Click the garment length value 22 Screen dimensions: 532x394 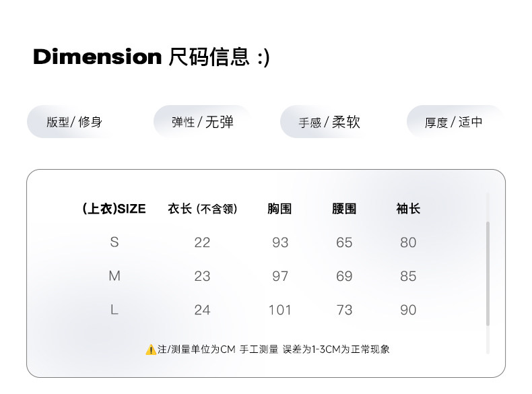click(202, 242)
